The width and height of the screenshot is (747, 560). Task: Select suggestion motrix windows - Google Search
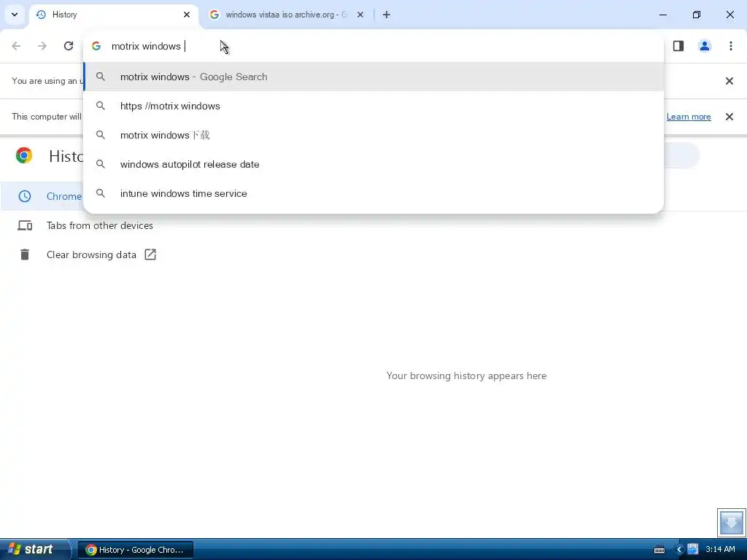[x=373, y=77]
